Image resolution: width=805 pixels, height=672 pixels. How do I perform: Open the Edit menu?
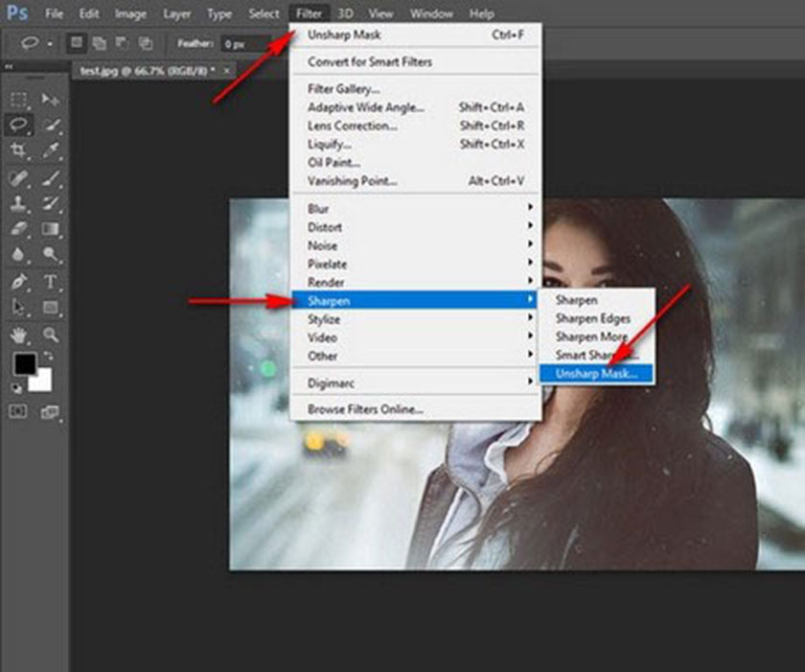click(x=89, y=13)
